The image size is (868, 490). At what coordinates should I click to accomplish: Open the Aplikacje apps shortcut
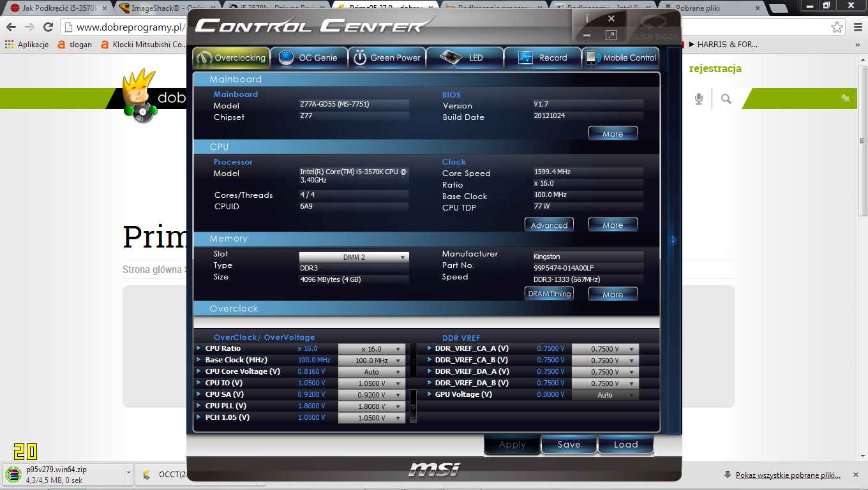[27, 45]
